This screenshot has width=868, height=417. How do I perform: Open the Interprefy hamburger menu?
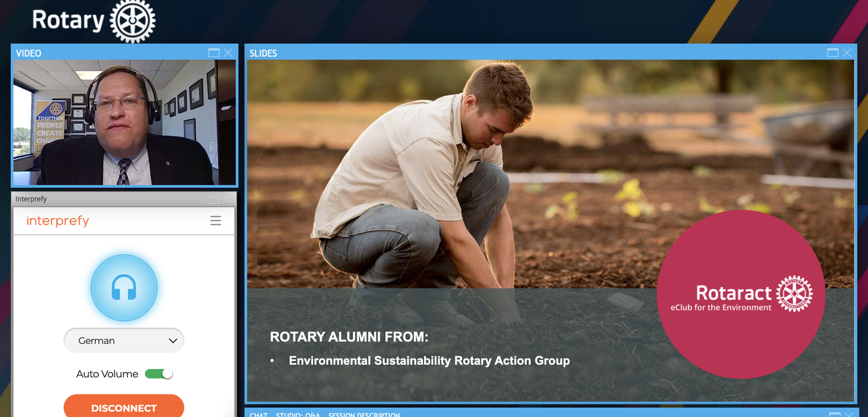click(215, 220)
